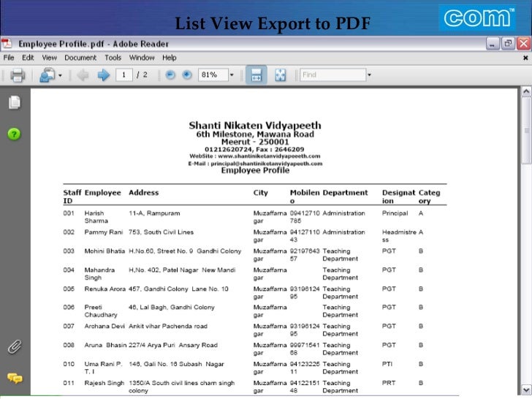Image resolution: width=532 pixels, height=399 pixels.
Task: Open the Window menu
Action: [x=142, y=58]
